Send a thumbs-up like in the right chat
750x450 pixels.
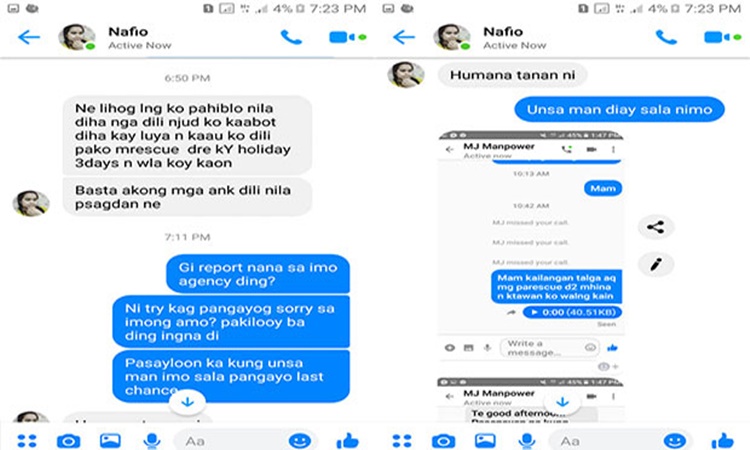point(722,440)
